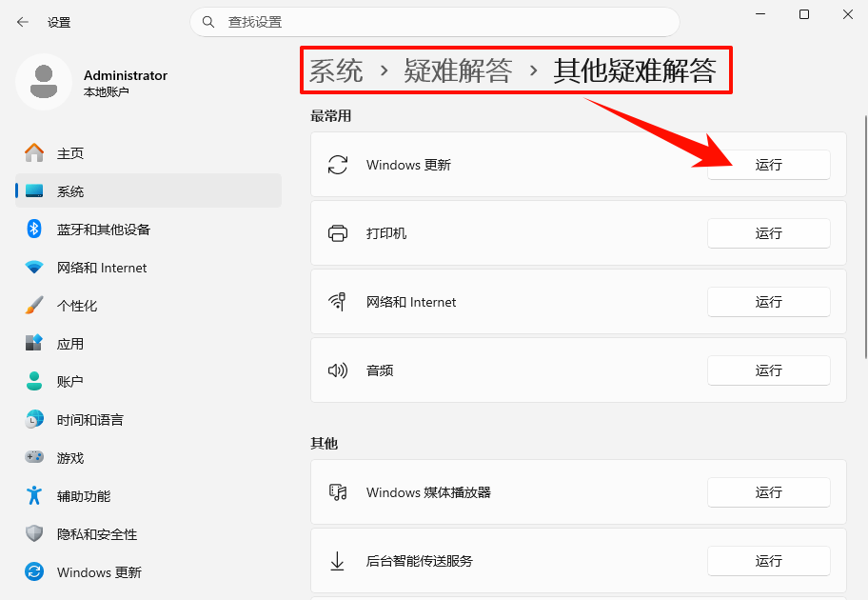Image resolution: width=868 pixels, height=600 pixels.
Task: Click 疑难解答 in the breadcrumb
Action: point(458,70)
